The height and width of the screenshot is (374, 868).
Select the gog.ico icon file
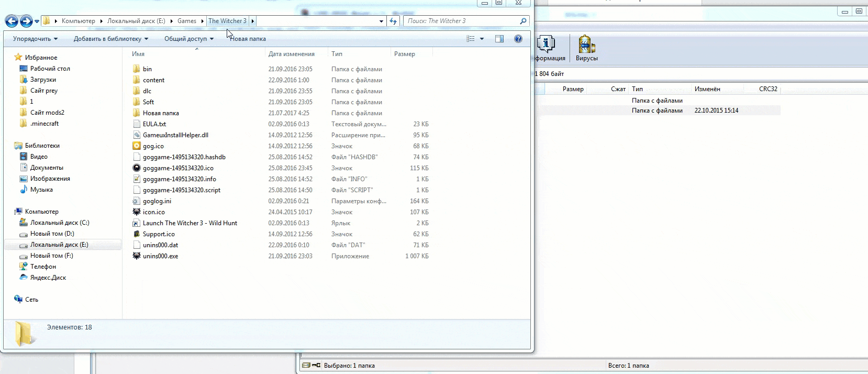(x=153, y=146)
